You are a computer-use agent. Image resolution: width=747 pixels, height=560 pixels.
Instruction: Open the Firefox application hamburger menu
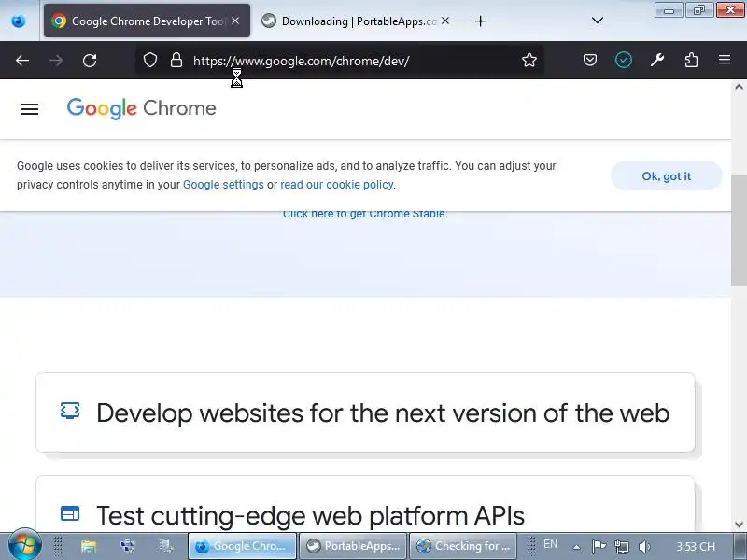725,61
